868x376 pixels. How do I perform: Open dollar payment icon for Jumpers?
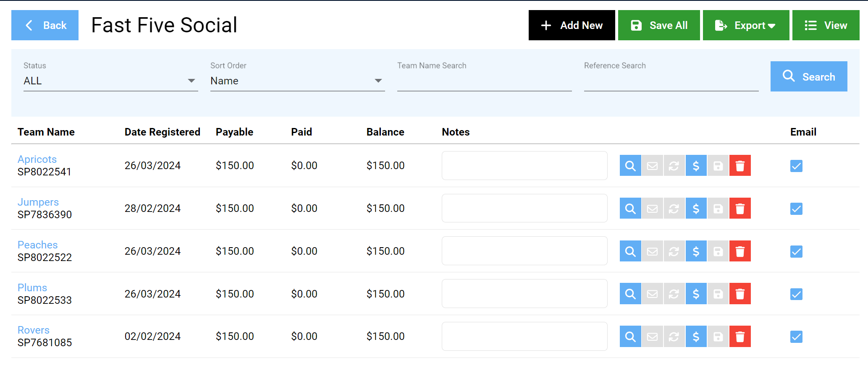coord(696,209)
